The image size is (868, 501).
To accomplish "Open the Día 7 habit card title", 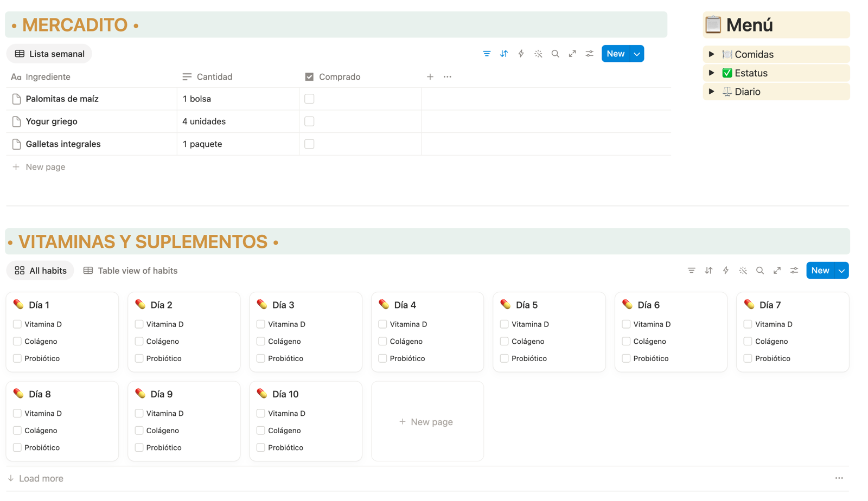I will coord(770,305).
